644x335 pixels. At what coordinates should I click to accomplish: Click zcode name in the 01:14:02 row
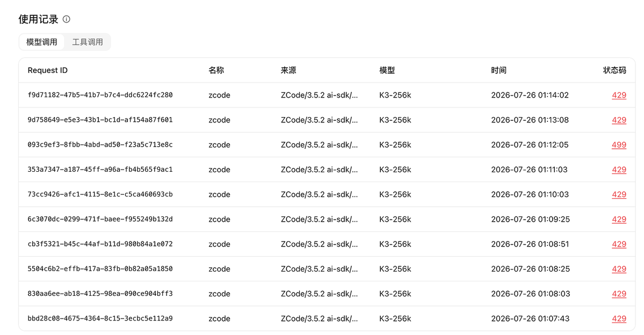(x=219, y=95)
